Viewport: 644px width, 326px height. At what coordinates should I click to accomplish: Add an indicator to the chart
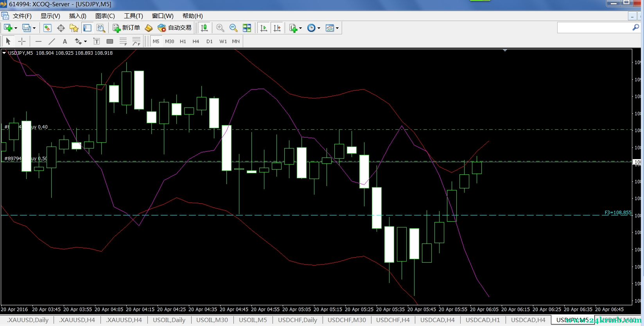tap(293, 28)
